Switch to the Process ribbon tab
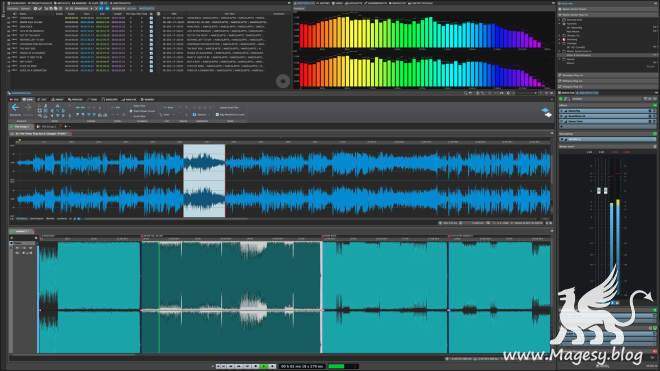 tap(76, 99)
